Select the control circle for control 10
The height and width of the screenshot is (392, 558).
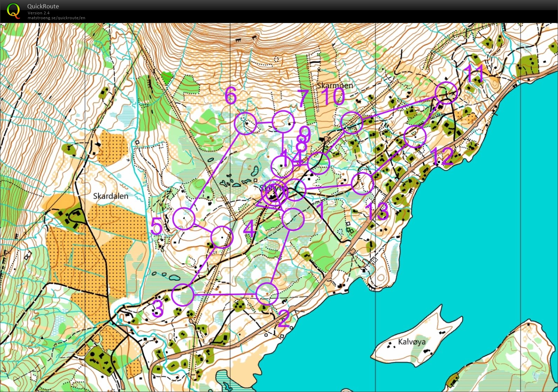point(352,122)
